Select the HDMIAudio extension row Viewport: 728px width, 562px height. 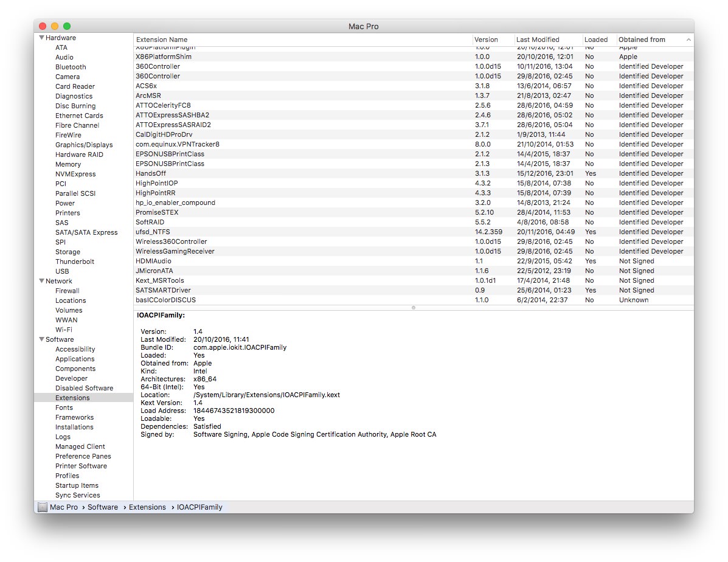[414, 262]
